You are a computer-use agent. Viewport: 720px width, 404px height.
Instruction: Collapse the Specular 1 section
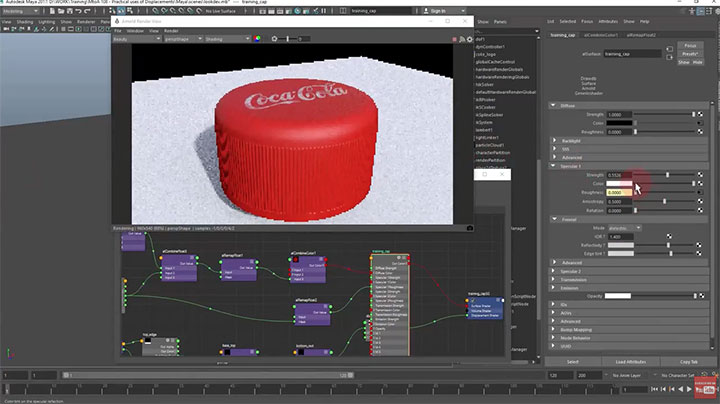pos(553,166)
